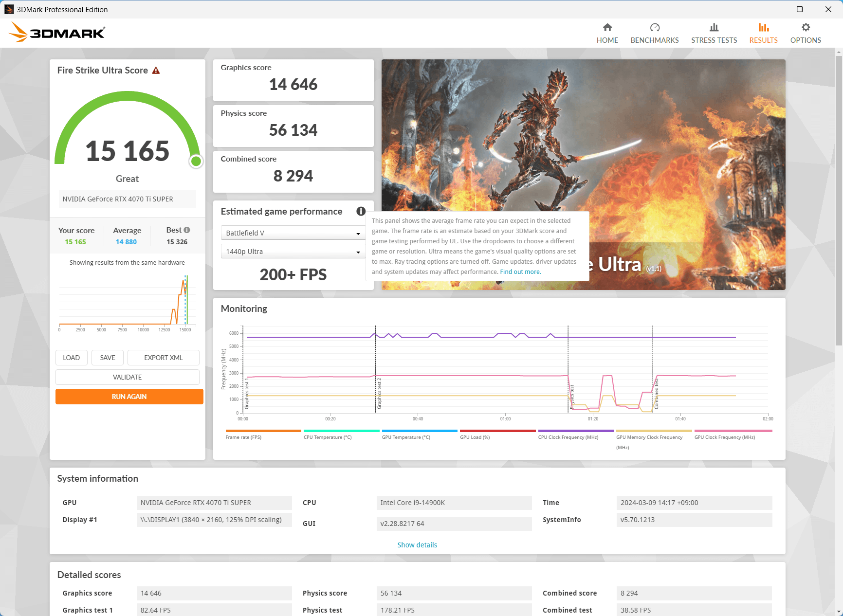Screen dimensions: 843x616
Task: Click the Detailed scores Graphics score 14 646
Action: [214, 593]
